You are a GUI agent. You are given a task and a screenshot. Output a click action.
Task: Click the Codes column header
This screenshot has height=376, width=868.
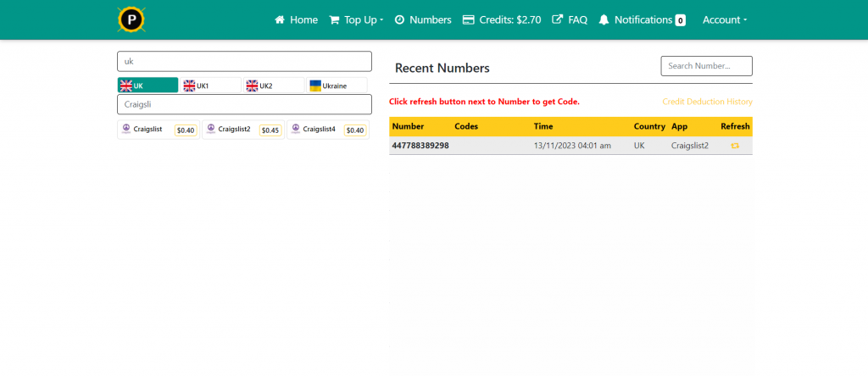tap(466, 126)
